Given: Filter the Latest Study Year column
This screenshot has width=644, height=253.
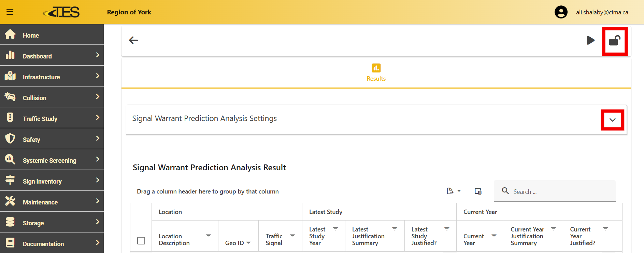Looking at the screenshot, I should point(335,229).
